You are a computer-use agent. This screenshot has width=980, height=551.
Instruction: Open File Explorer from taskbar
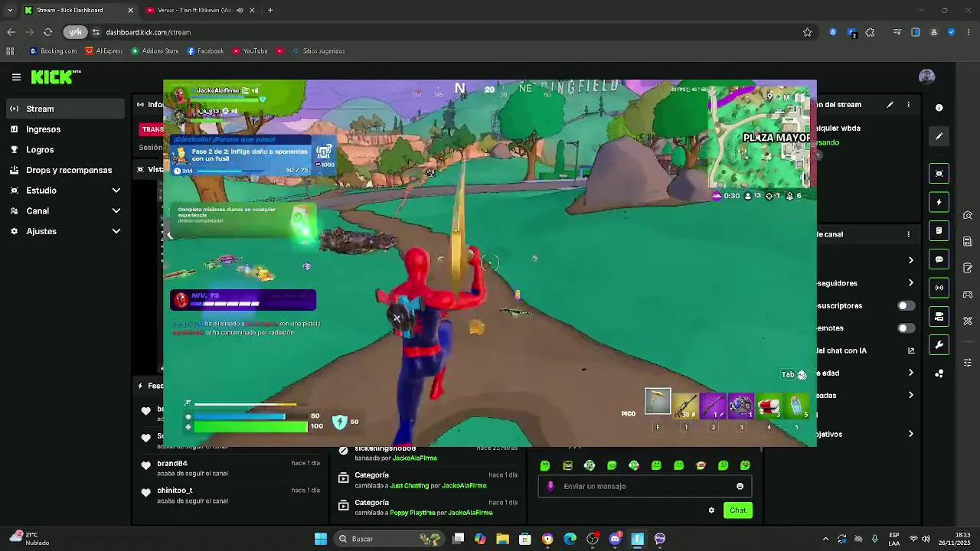click(502, 539)
